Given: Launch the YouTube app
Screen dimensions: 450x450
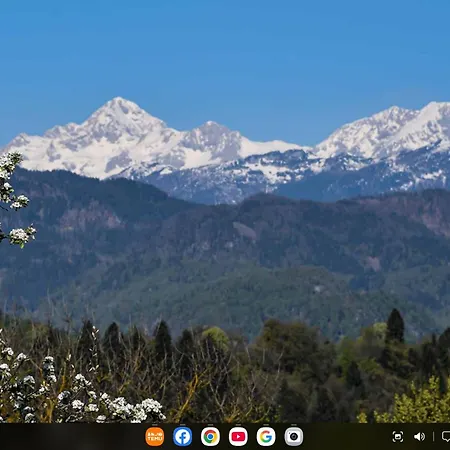Looking at the screenshot, I should click(238, 436).
